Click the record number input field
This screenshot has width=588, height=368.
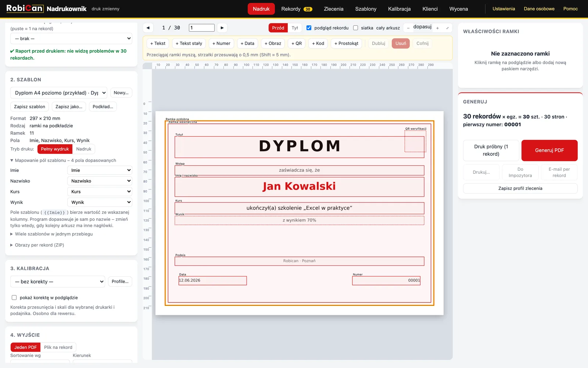click(x=202, y=28)
